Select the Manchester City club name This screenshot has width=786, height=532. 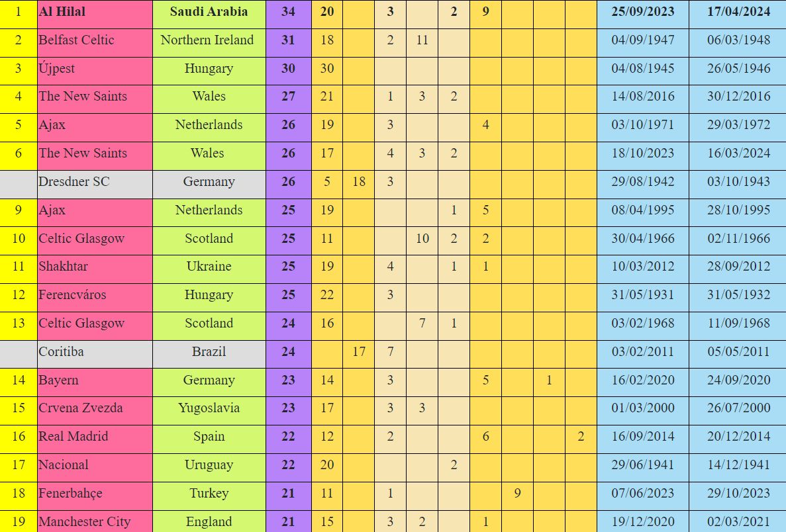pyautogui.click(x=84, y=522)
